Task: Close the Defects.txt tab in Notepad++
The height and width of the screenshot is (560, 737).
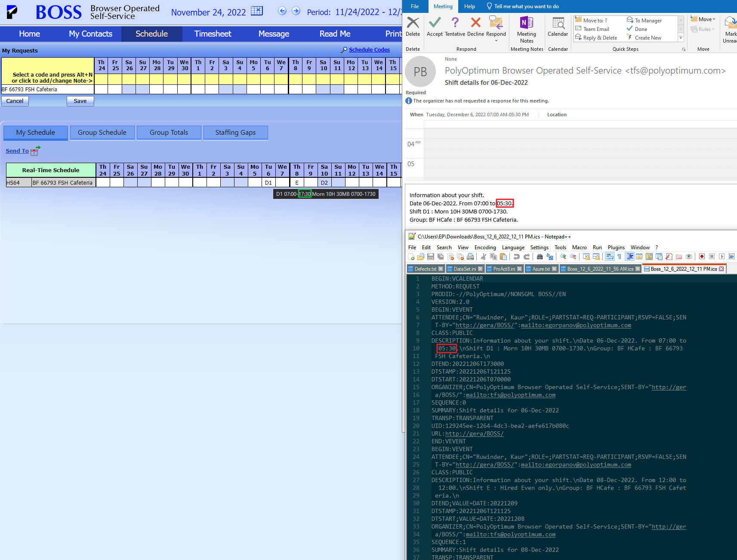Action: [441, 269]
